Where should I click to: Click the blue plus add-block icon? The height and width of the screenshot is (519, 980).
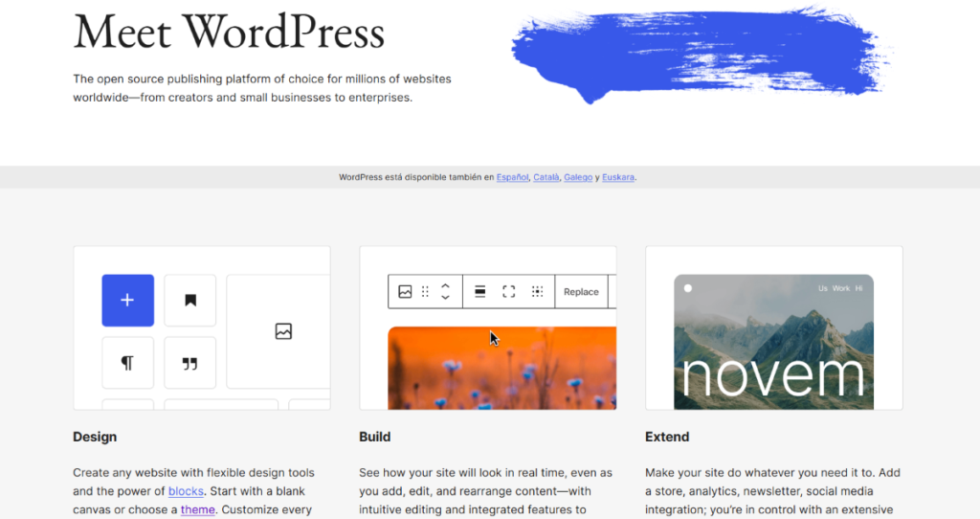coord(127,300)
